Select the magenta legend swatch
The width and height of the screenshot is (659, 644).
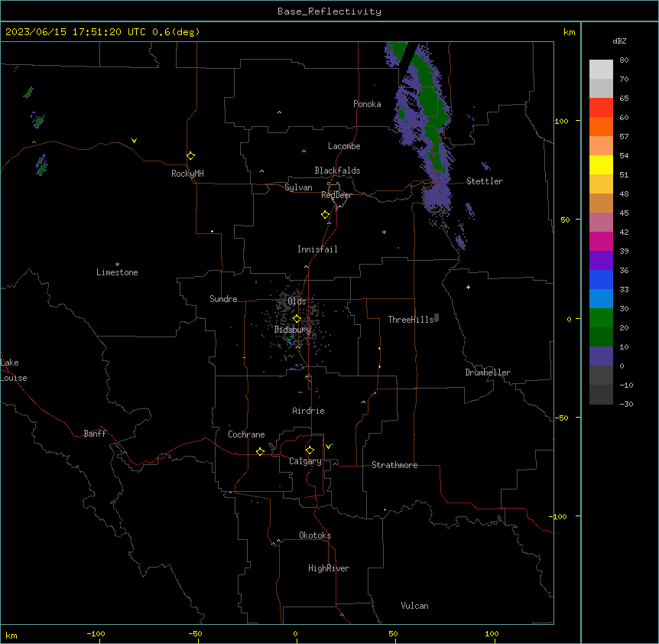point(601,241)
